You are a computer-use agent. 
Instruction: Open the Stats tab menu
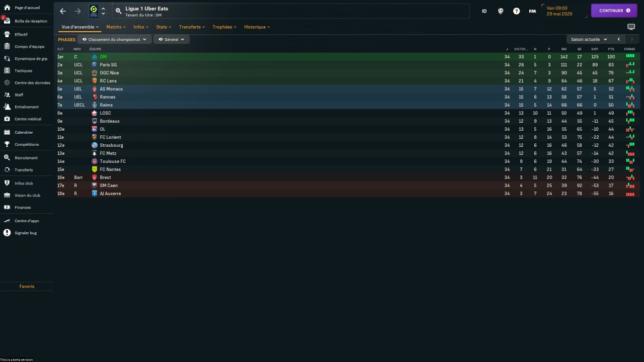point(164,27)
